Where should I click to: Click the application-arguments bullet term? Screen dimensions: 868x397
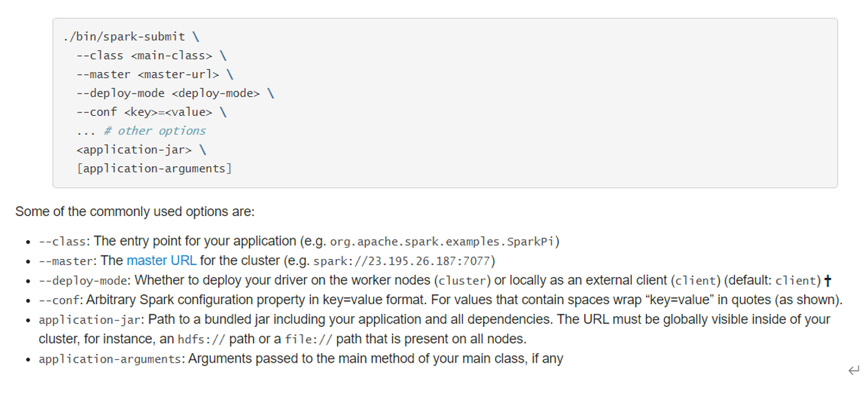coord(110,359)
